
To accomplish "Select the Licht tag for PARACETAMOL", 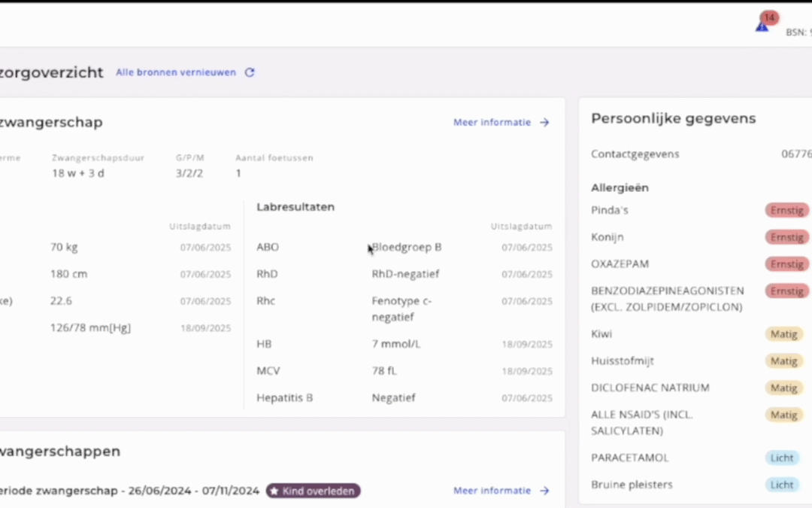I will click(x=782, y=458).
